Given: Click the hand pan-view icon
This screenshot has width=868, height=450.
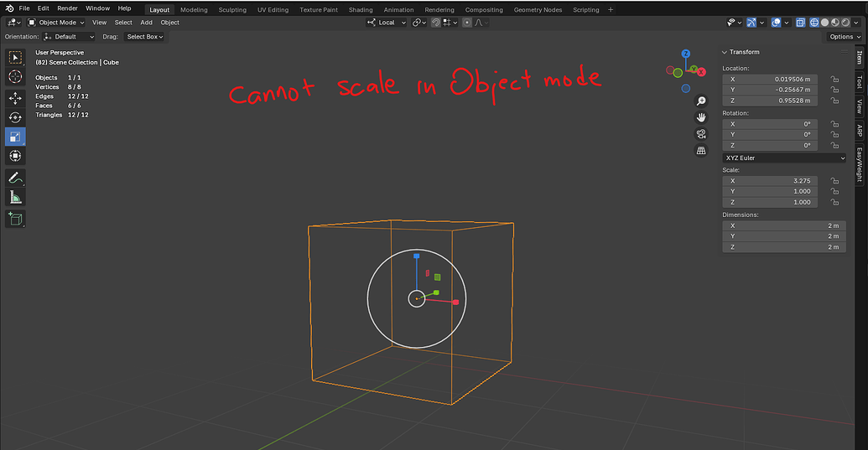Looking at the screenshot, I should click(x=701, y=118).
